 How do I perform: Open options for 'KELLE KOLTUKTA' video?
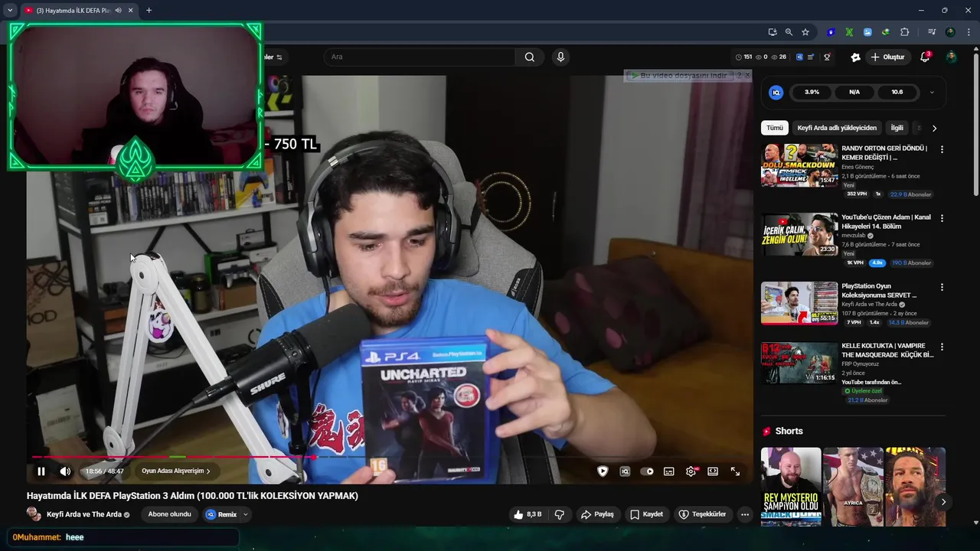pos(942,347)
